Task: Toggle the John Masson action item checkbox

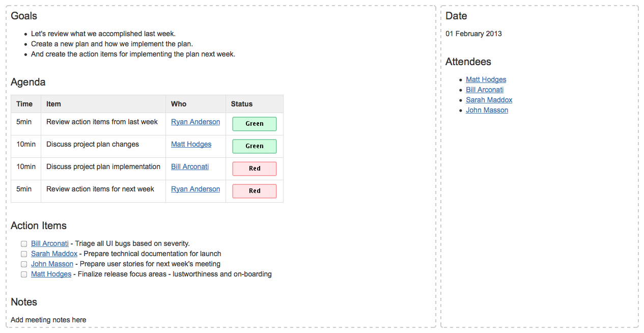Action: point(24,264)
